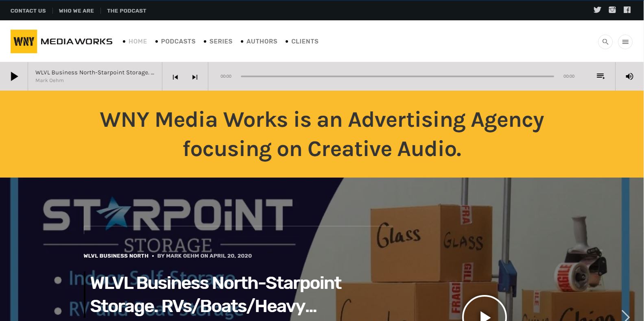Open the site search magnifier icon

click(605, 41)
